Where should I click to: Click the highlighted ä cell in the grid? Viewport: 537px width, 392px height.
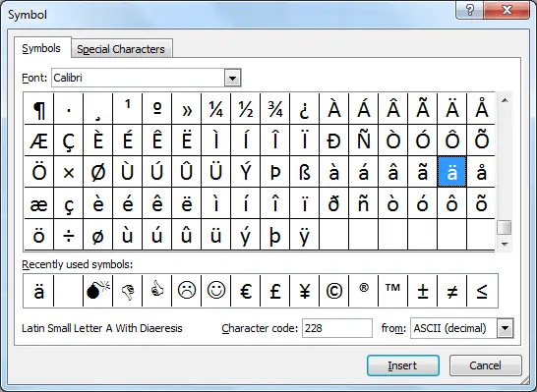[451, 172]
